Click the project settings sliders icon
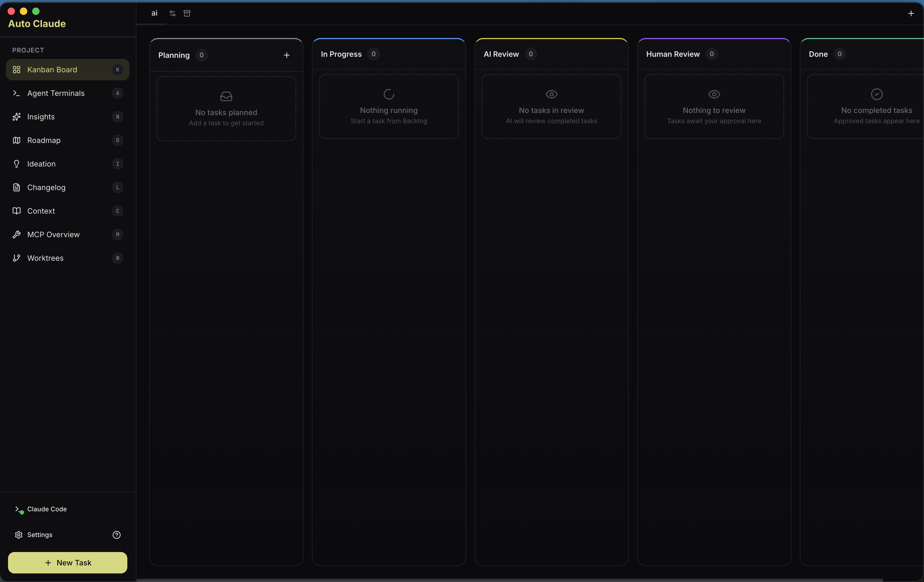The image size is (924, 582). click(172, 13)
